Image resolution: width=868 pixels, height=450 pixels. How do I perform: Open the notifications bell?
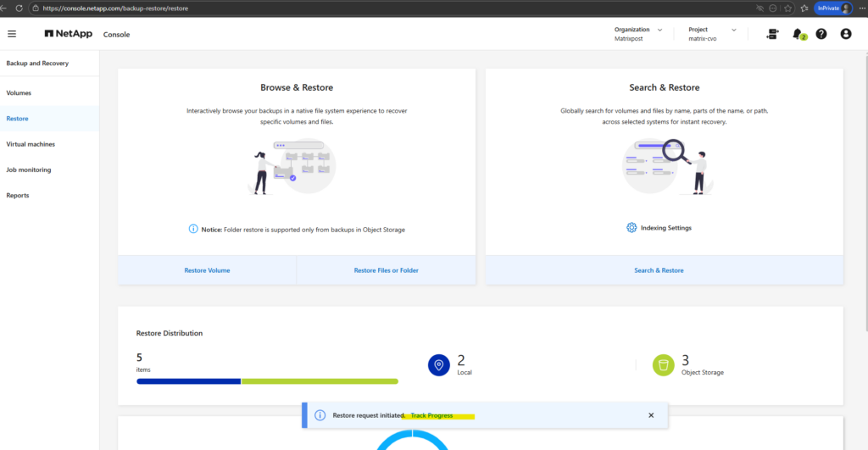tap(797, 34)
